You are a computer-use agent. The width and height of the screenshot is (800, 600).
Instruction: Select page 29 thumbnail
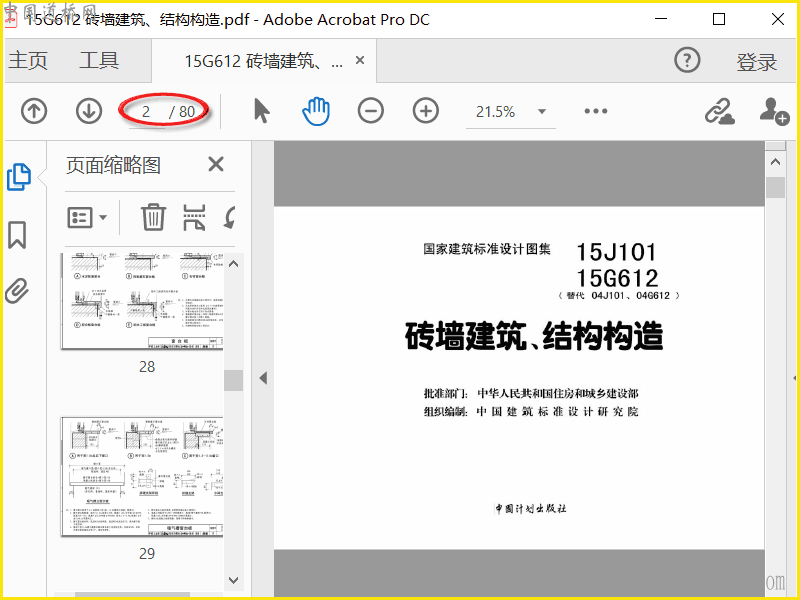[x=142, y=477]
